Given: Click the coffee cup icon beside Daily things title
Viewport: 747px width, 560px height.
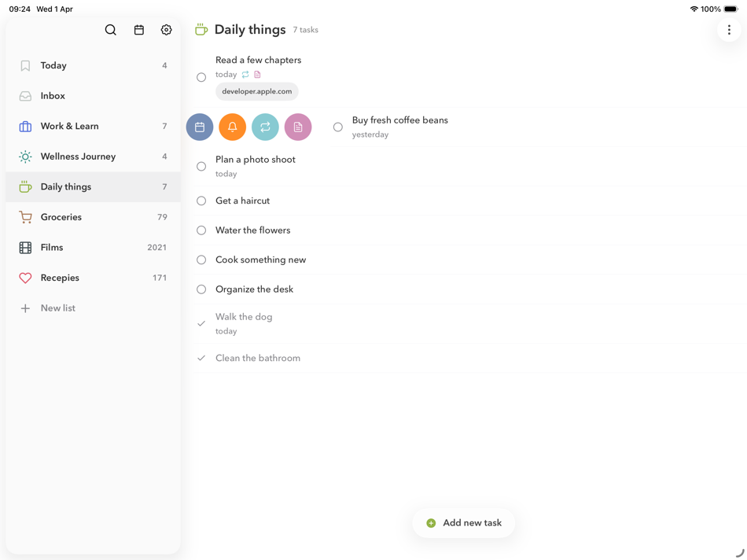Looking at the screenshot, I should click(201, 30).
